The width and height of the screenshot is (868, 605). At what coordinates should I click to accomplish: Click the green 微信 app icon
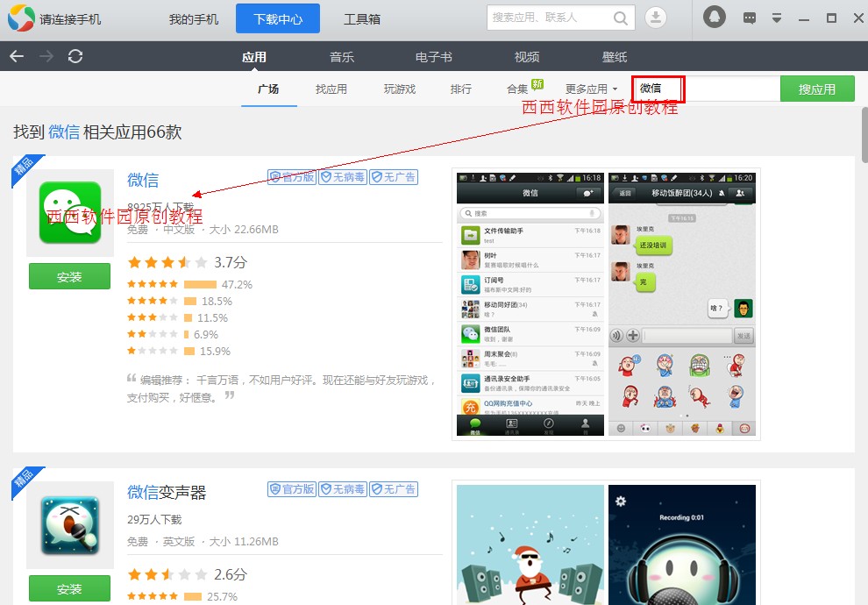coord(70,212)
